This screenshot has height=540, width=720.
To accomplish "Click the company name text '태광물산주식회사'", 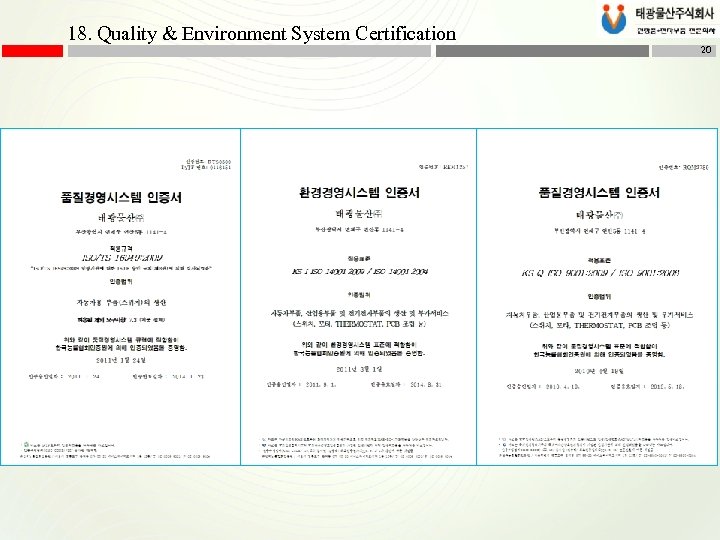I will point(675,13).
